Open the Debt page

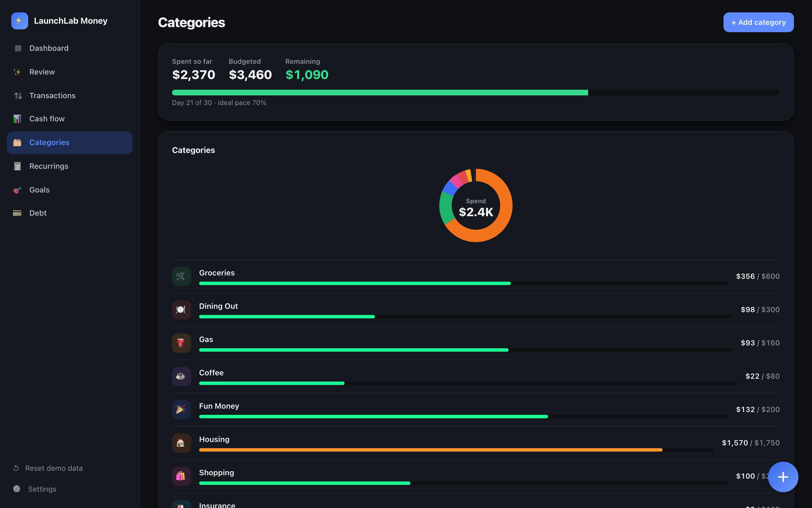[69, 213]
